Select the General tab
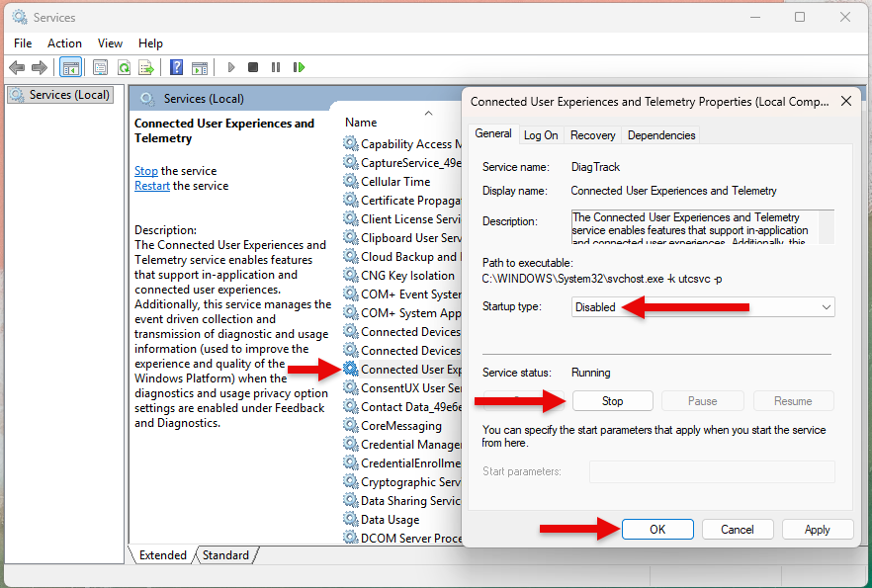 pyautogui.click(x=493, y=133)
